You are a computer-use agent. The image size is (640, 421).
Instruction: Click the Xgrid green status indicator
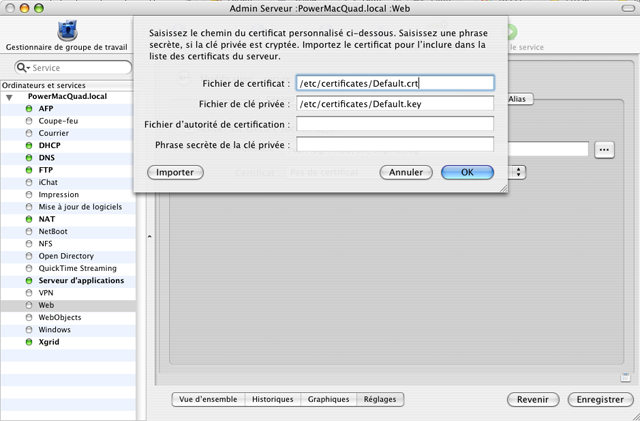coord(29,342)
